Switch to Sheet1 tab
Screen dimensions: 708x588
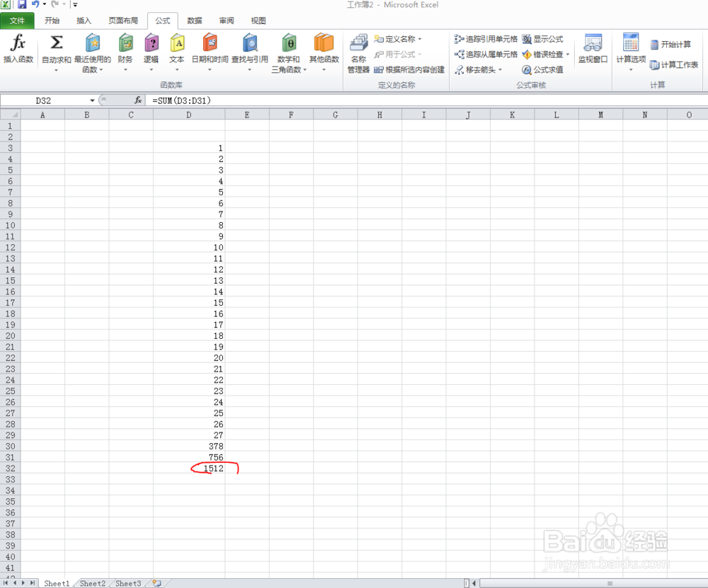click(57, 583)
